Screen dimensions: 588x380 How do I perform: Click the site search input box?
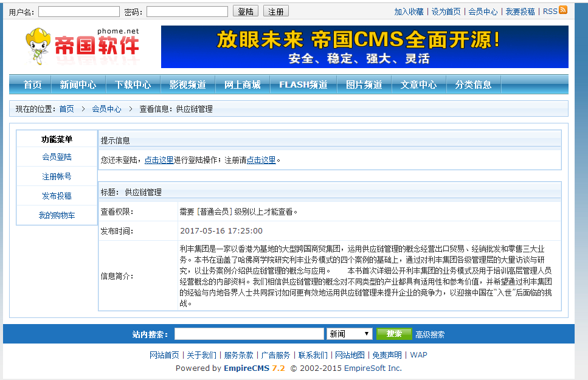pyautogui.click(x=249, y=333)
